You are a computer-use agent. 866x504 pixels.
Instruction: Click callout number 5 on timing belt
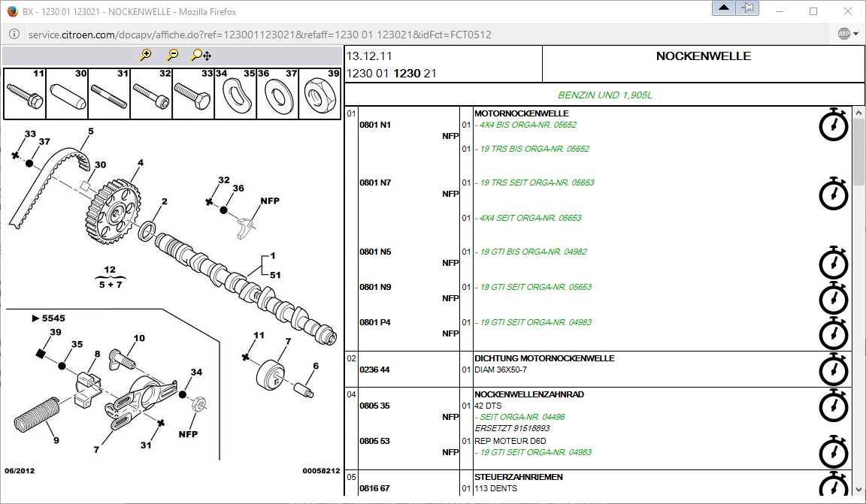pyautogui.click(x=91, y=131)
